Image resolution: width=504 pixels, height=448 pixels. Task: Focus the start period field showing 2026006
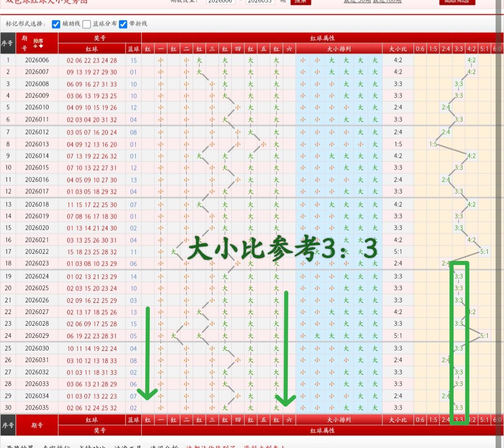click(x=221, y=2)
